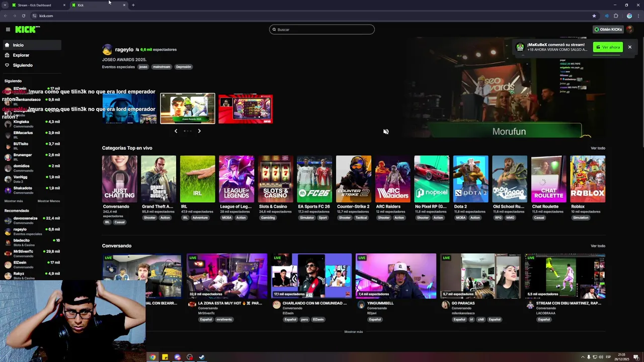
Task: Open the user profile avatar menu
Action: click(x=629, y=29)
